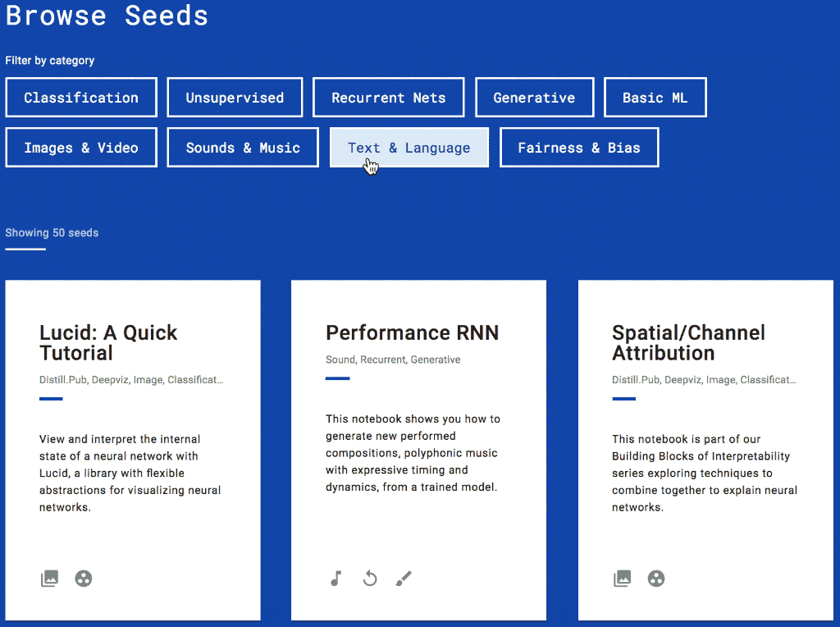
Task: Enable the Fairness & Bias filter
Action: (578, 147)
